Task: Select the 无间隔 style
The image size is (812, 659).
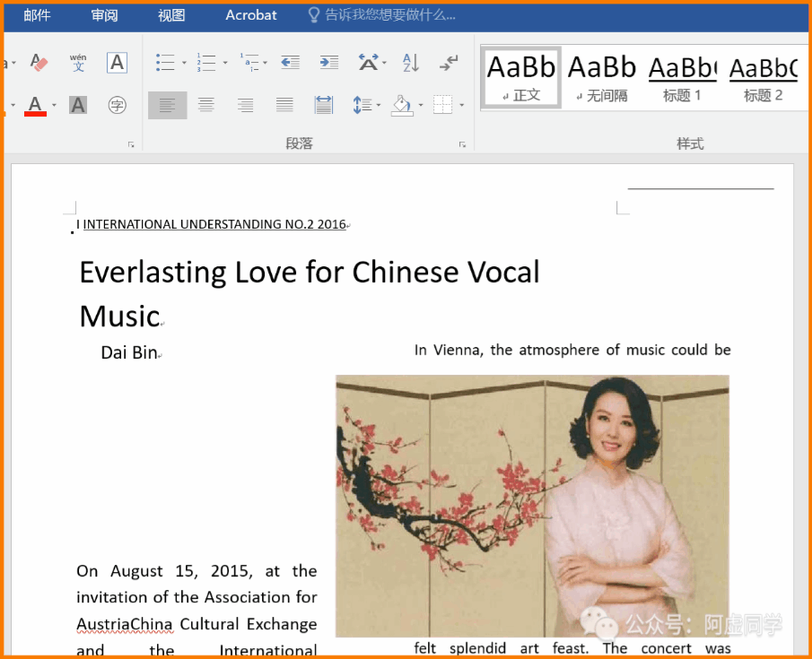Action: [602, 78]
